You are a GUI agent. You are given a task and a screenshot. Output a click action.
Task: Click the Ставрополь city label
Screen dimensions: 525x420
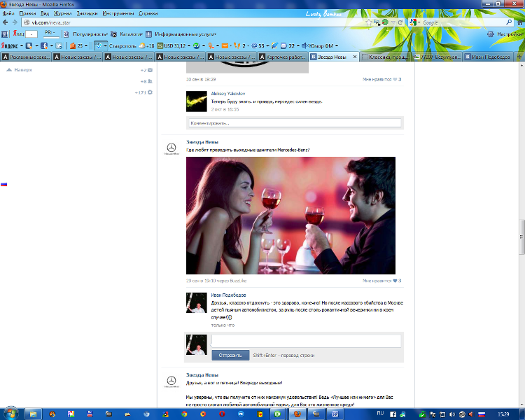pyautogui.click(x=122, y=46)
